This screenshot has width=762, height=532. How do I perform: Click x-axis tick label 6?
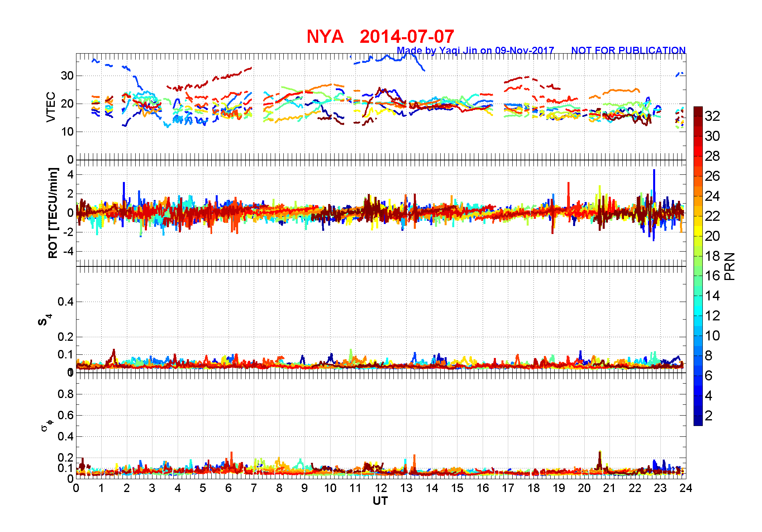(x=229, y=488)
